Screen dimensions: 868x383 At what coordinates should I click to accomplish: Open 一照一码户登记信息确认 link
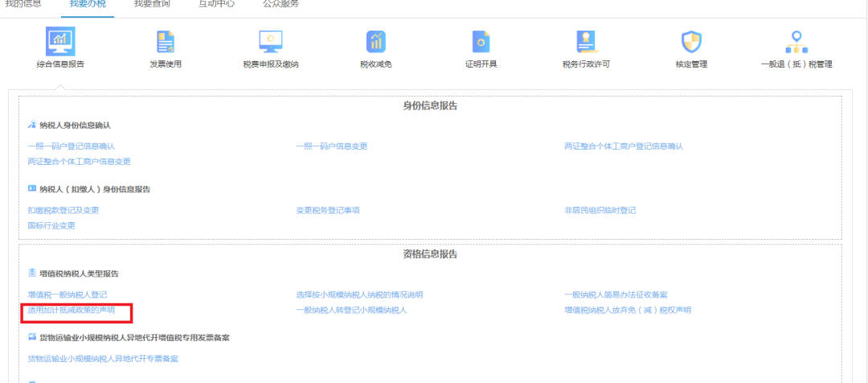(72, 146)
